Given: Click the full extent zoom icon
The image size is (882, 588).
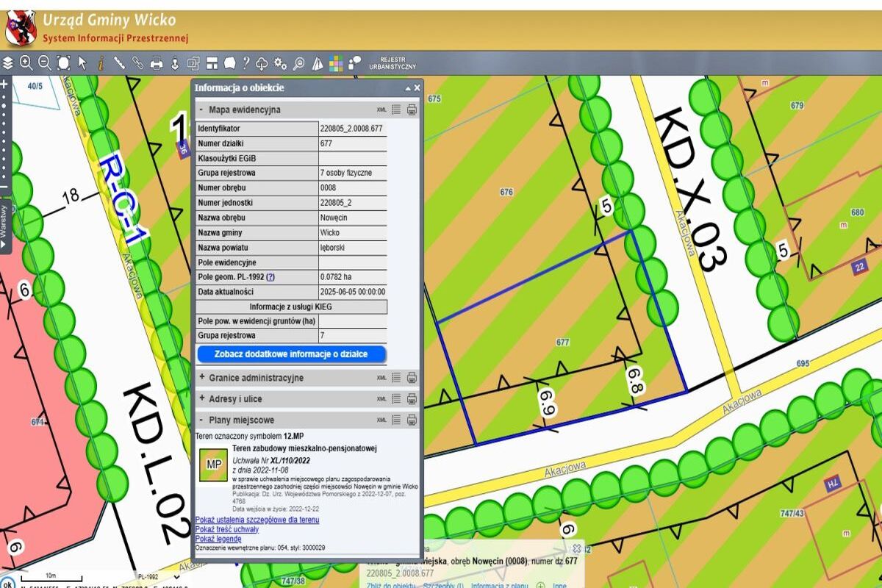Looking at the screenshot, I should tap(64, 63).
